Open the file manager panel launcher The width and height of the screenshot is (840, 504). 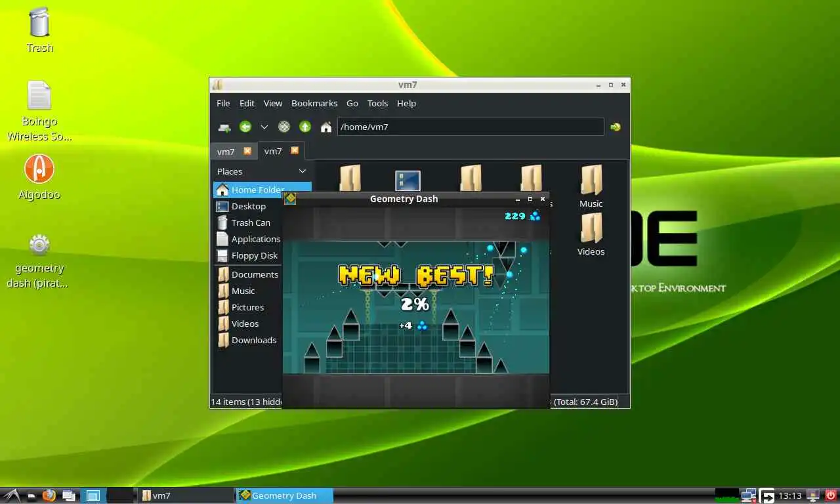click(31, 495)
